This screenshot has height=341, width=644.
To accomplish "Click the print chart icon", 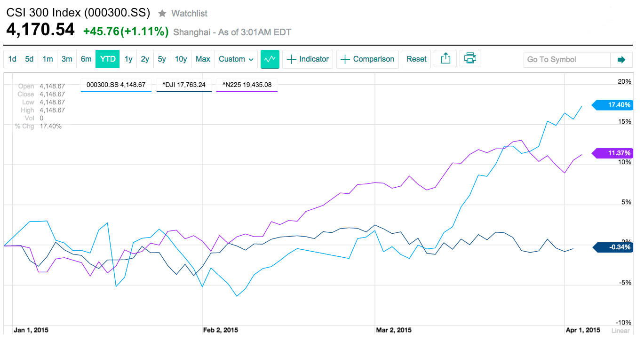I will (x=469, y=59).
